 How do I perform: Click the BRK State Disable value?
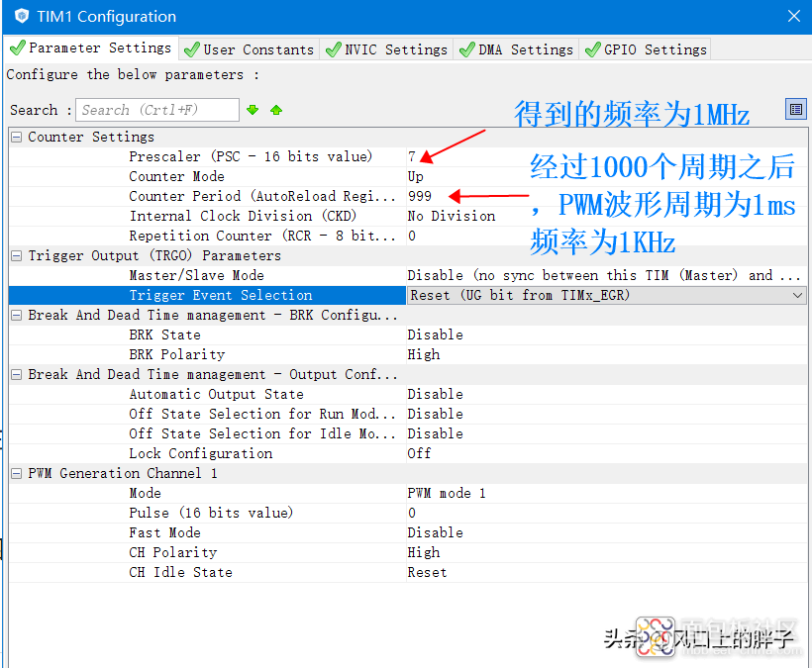pyautogui.click(x=435, y=334)
